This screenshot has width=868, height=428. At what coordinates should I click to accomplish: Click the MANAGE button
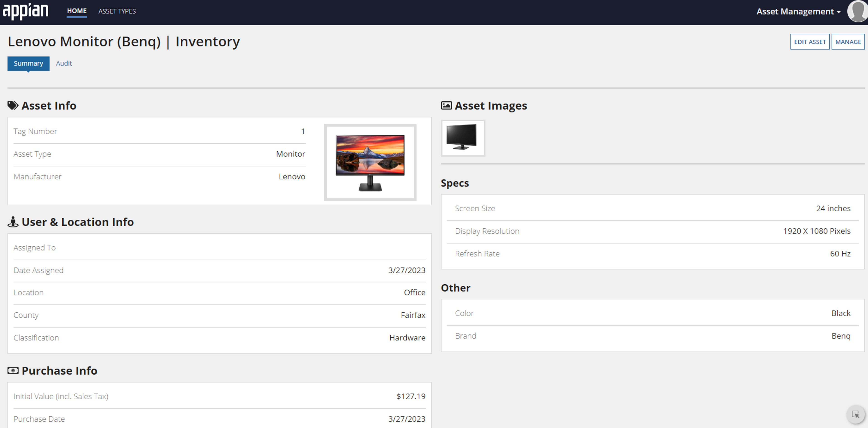click(x=848, y=42)
